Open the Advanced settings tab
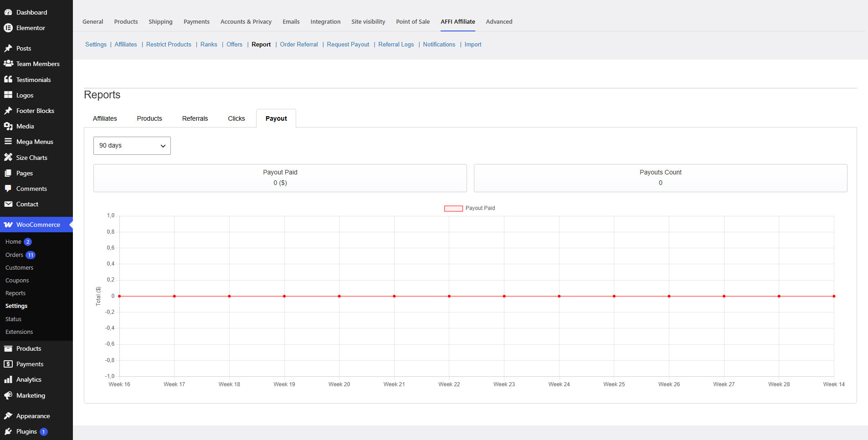The image size is (868, 440). click(x=499, y=21)
